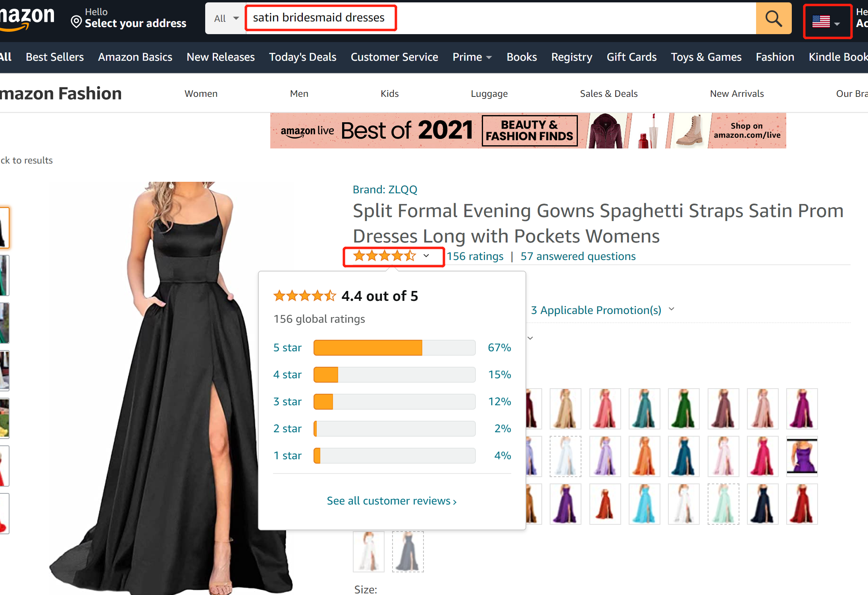
Task: Click the 57 answered questions link
Action: (578, 256)
